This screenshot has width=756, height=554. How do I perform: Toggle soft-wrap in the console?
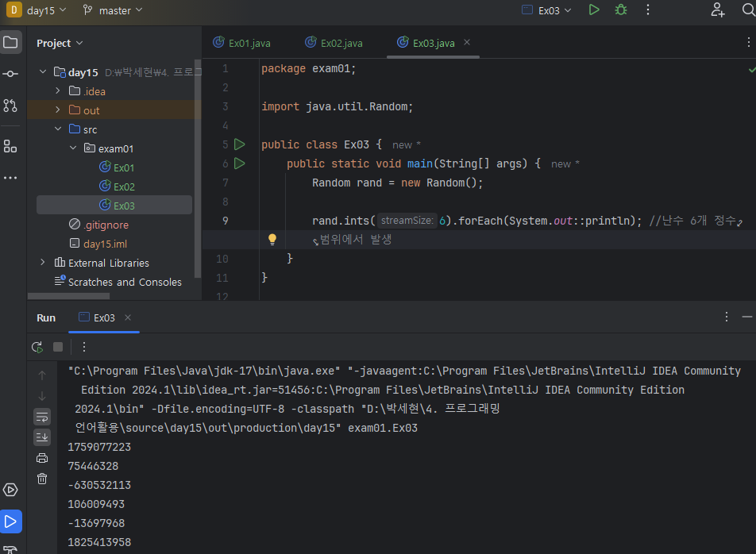[42, 417]
